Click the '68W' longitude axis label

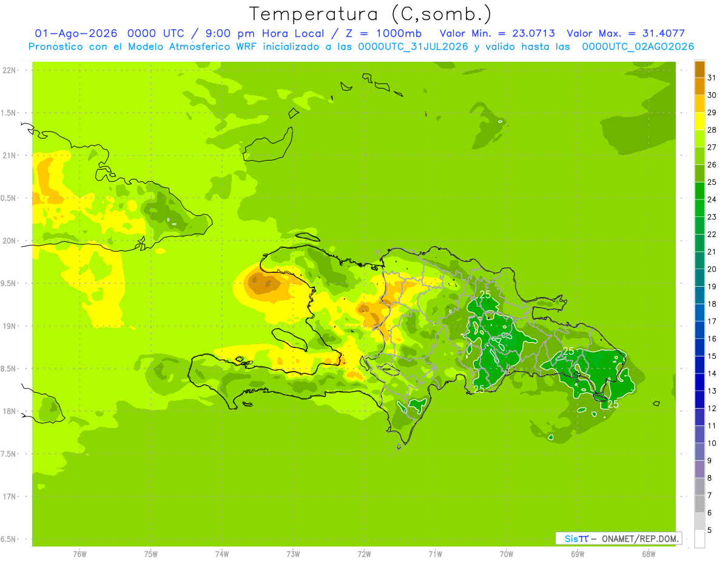tap(649, 554)
